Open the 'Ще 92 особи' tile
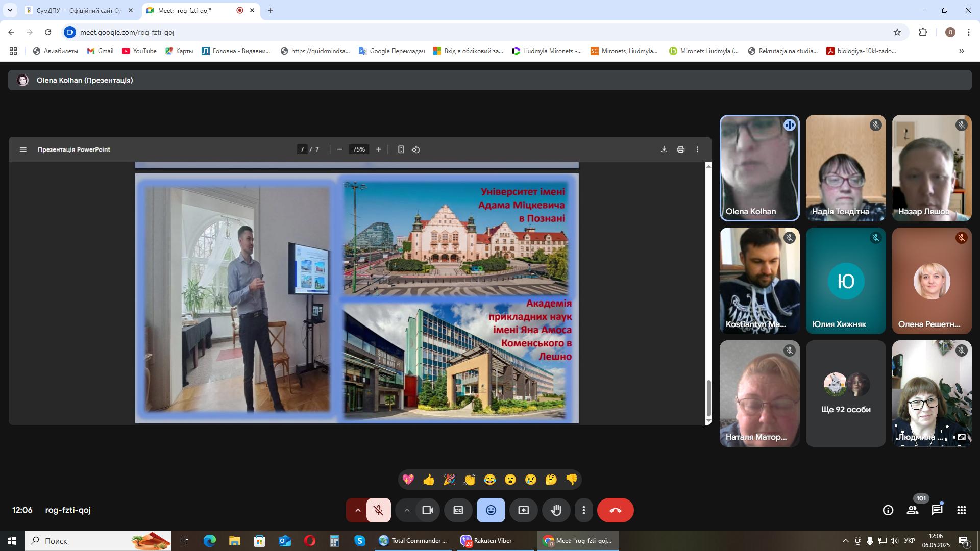 pyautogui.click(x=846, y=394)
